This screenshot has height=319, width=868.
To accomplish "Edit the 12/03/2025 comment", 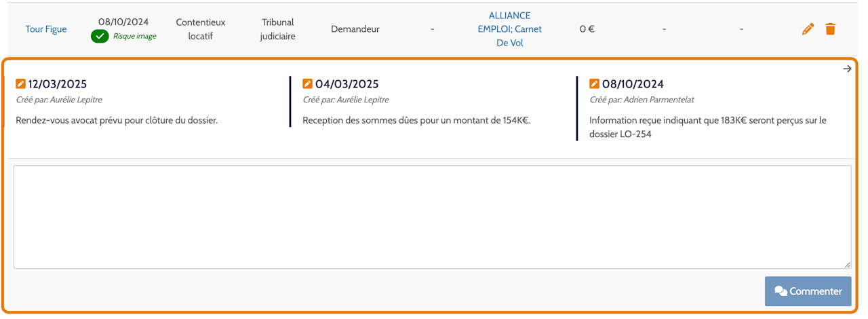I will [21, 84].
